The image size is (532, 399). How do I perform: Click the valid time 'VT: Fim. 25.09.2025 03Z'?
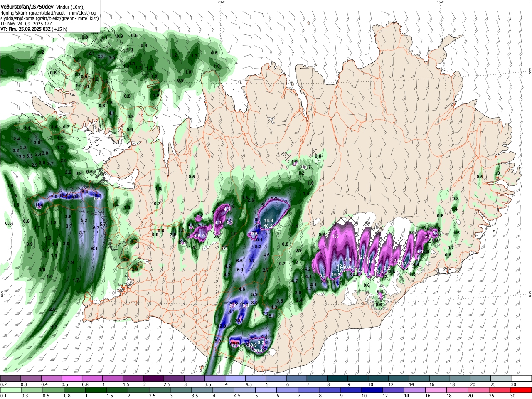(25, 30)
